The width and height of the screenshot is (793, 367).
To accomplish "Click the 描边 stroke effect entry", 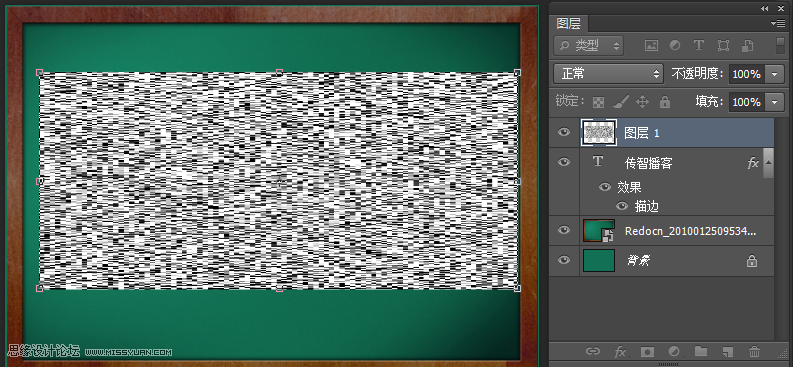I will coord(647,206).
